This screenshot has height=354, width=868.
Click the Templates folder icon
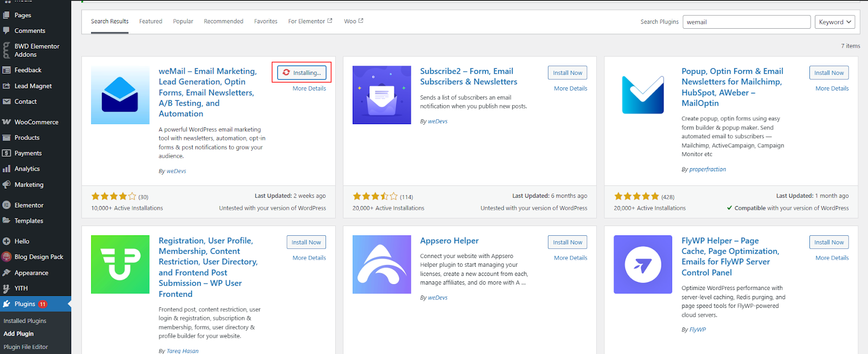pyautogui.click(x=7, y=221)
